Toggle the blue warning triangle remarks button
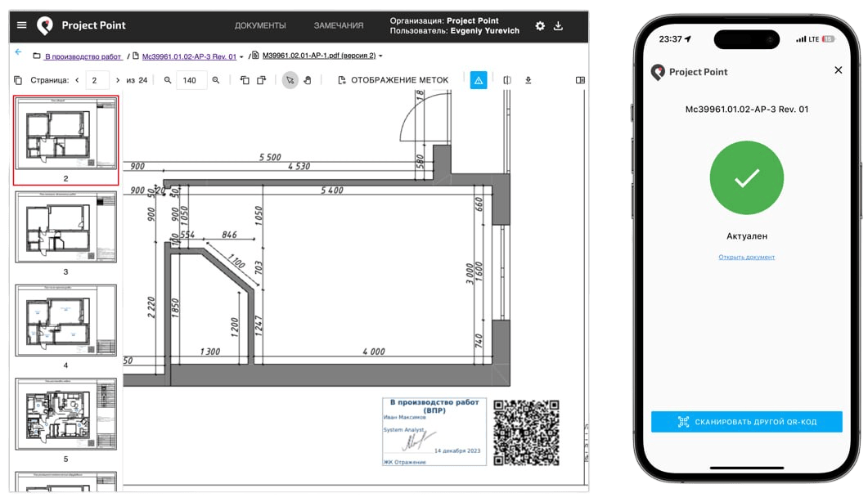868x502 pixels. [479, 80]
